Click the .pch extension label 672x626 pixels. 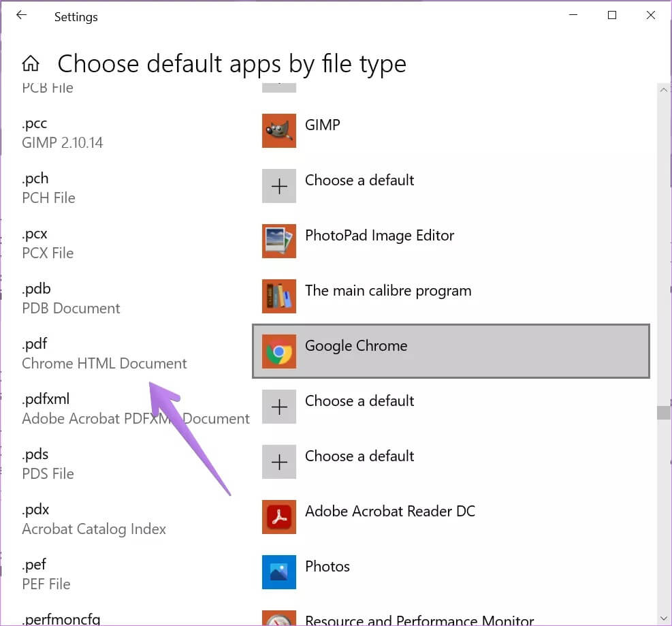pos(35,178)
